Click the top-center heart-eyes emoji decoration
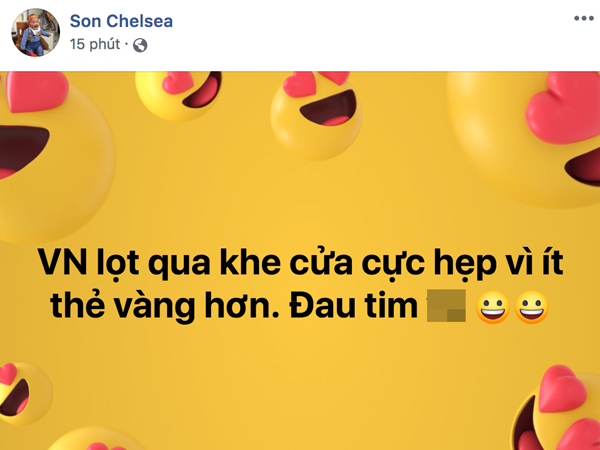This screenshot has width=600, height=450. coord(316,115)
